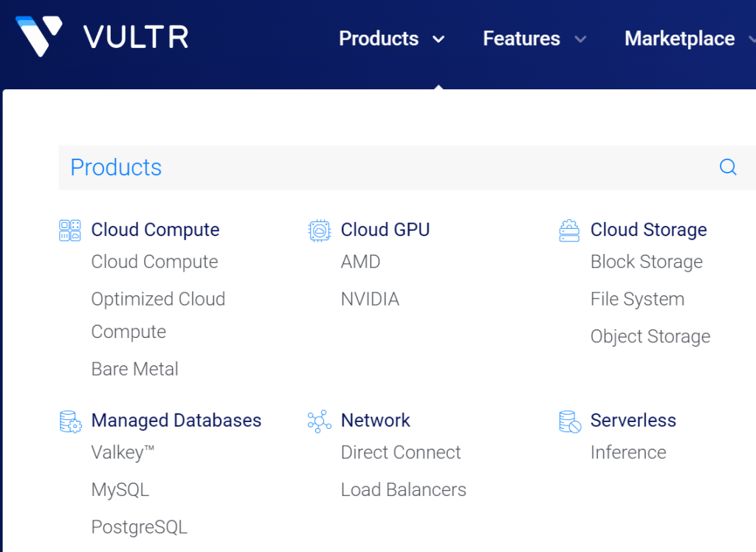Click the search magnifier icon
This screenshot has width=756, height=552.
[727, 168]
